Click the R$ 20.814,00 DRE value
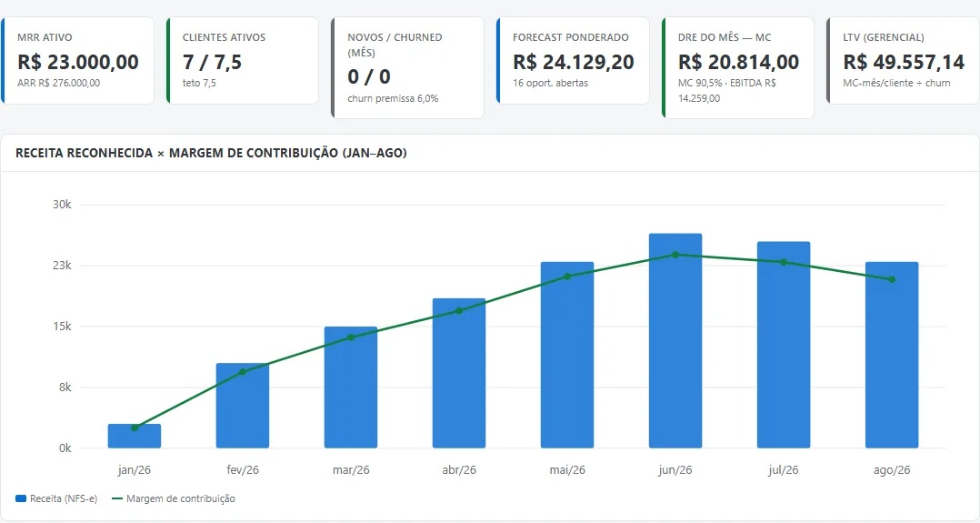Screen dimensions: 980x523 [739, 62]
